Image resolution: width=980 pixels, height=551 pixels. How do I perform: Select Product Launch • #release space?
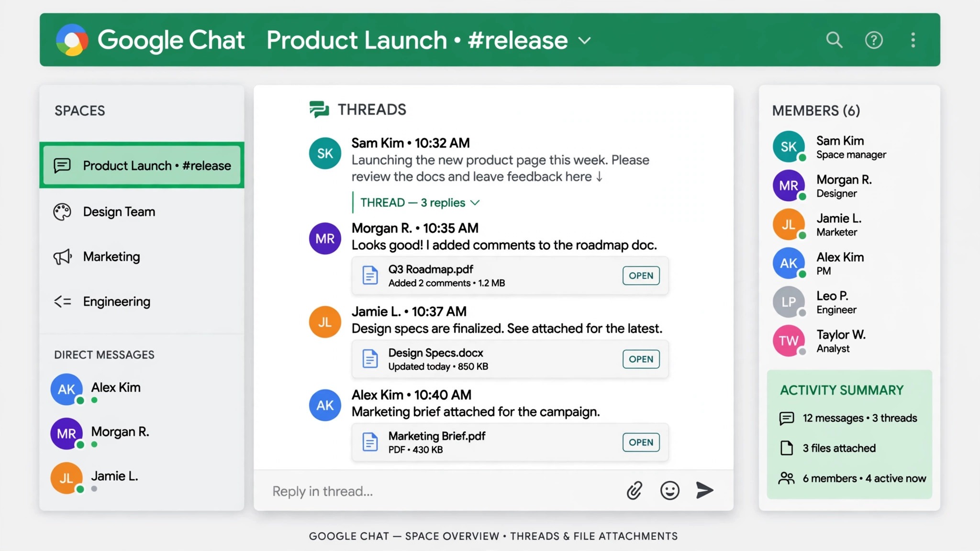coord(142,165)
